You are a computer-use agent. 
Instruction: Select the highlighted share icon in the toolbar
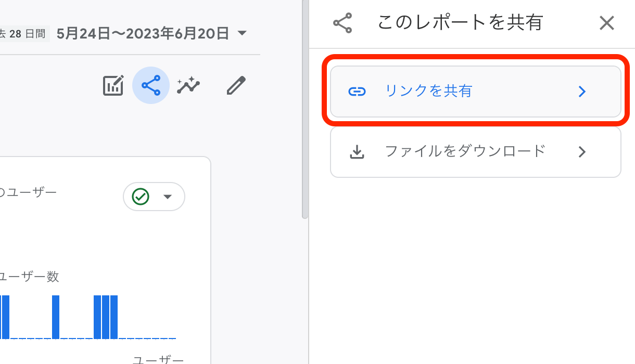pos(151,85)
